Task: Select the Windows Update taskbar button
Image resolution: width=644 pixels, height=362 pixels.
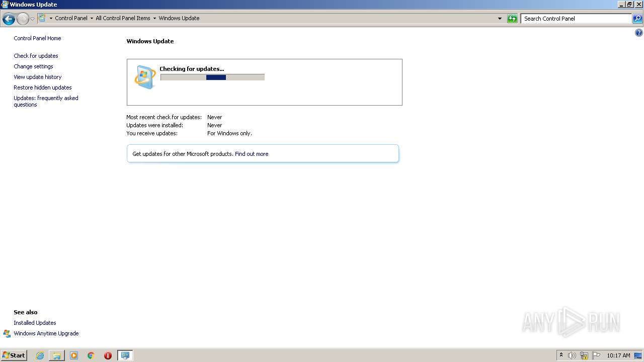Action: [x=125, y=355]
